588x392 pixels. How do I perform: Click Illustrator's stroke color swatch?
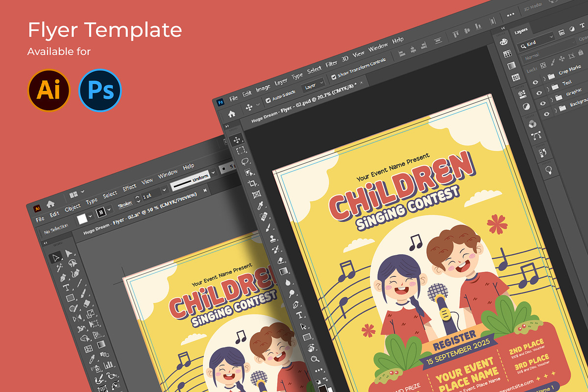[x=102, y=212]
